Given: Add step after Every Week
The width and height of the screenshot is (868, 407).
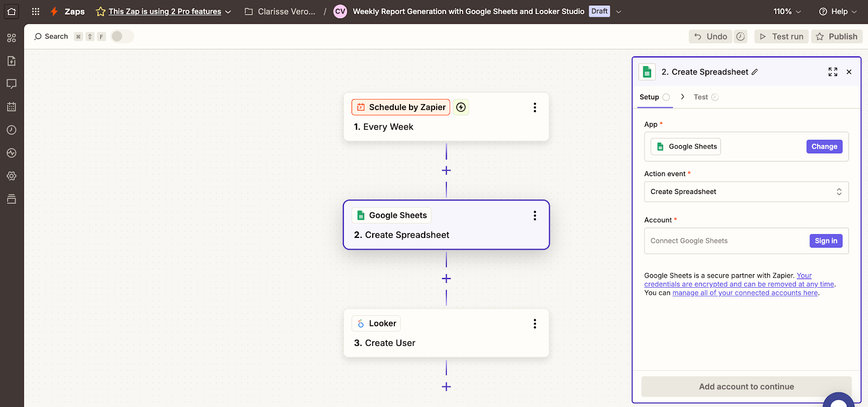Looking at the screenshot, I should pos(446,170).
